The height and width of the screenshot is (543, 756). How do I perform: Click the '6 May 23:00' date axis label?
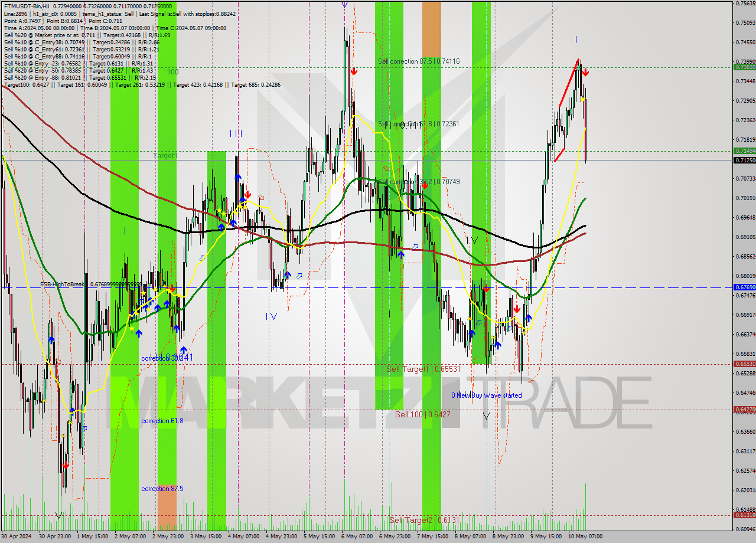(x=395, y=537)
